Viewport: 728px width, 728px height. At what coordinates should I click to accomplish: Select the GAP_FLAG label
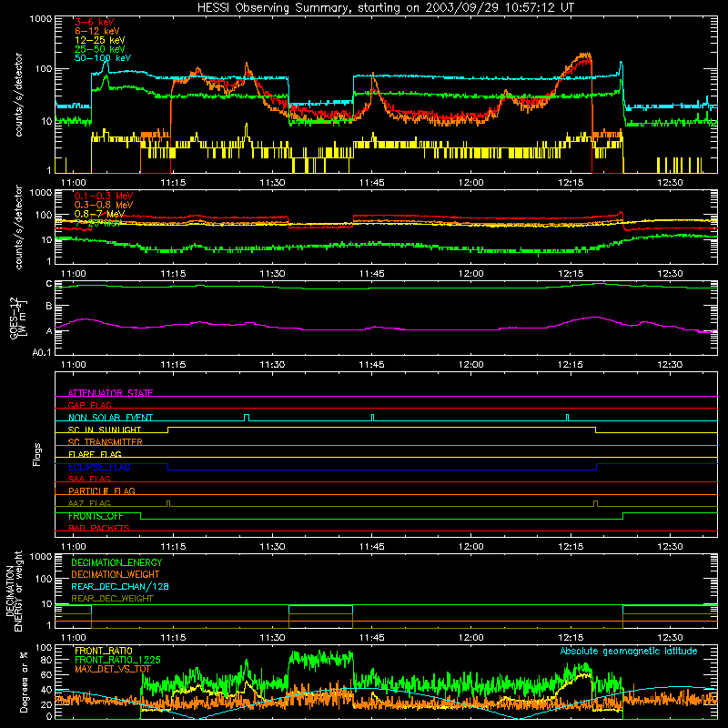click(x=89, y=405)
